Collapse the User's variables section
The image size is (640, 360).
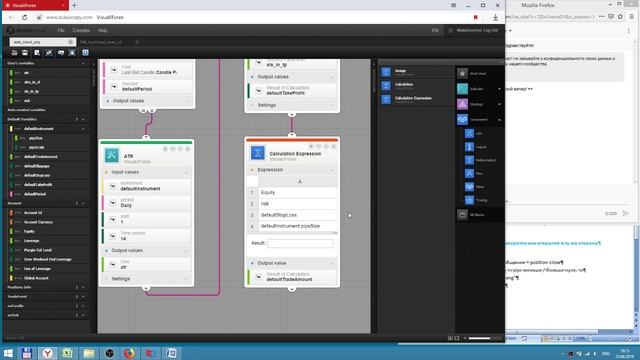click(x=83, y=63)
